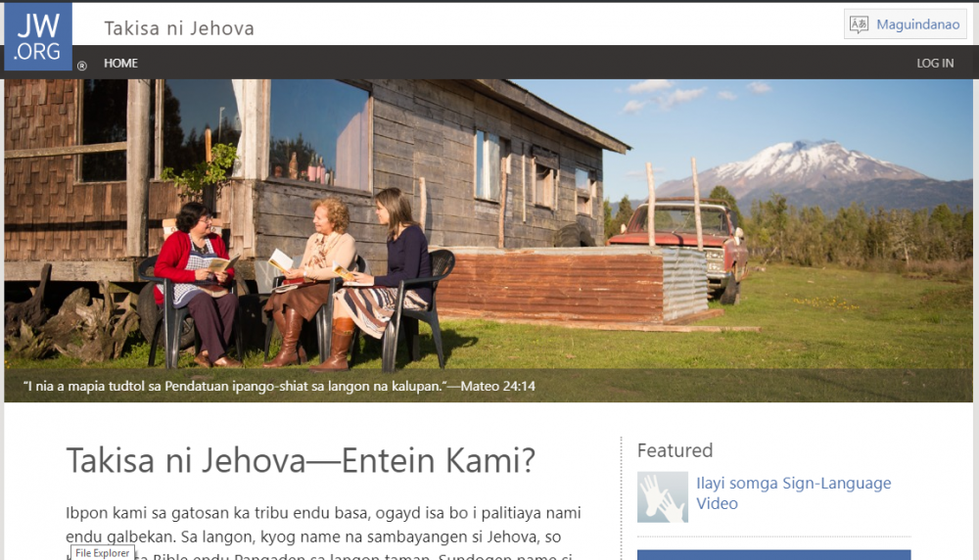Open the Ilayi somga Sign-Language Video link

(x=794, y=493)
